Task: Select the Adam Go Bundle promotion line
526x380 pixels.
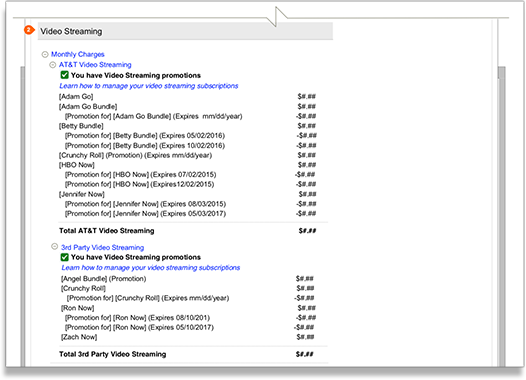Action: click(190, 116)
